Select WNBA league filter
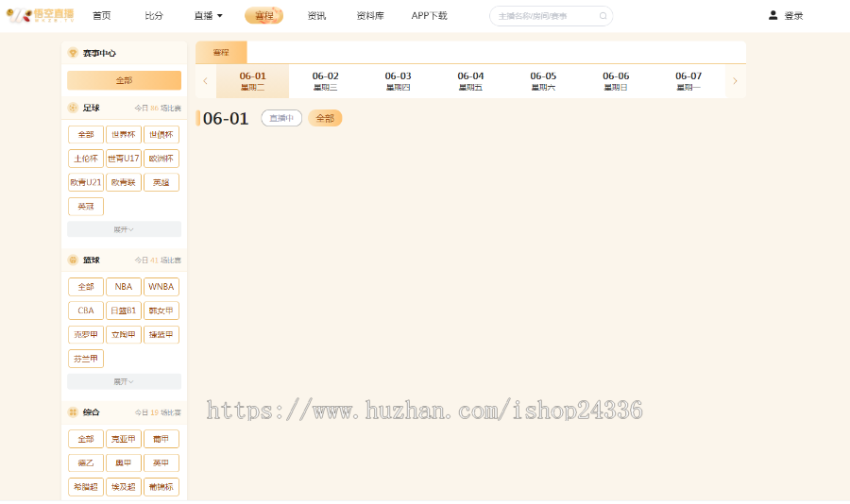This screenshot has width=850, height=504. coord(161,287)
